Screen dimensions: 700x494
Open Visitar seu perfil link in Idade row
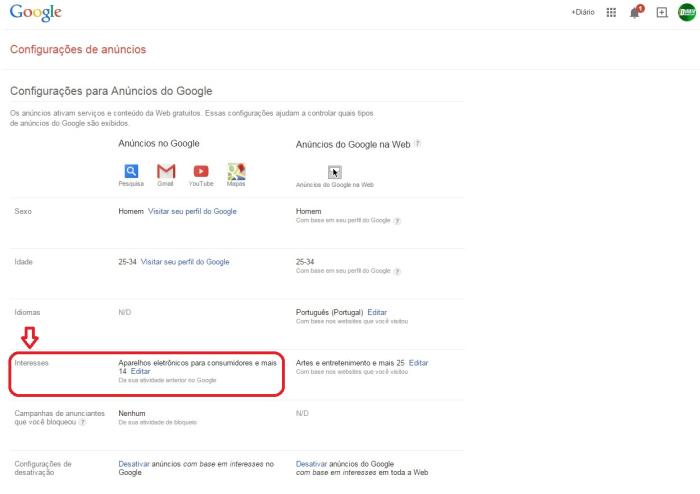click(185, 262)
